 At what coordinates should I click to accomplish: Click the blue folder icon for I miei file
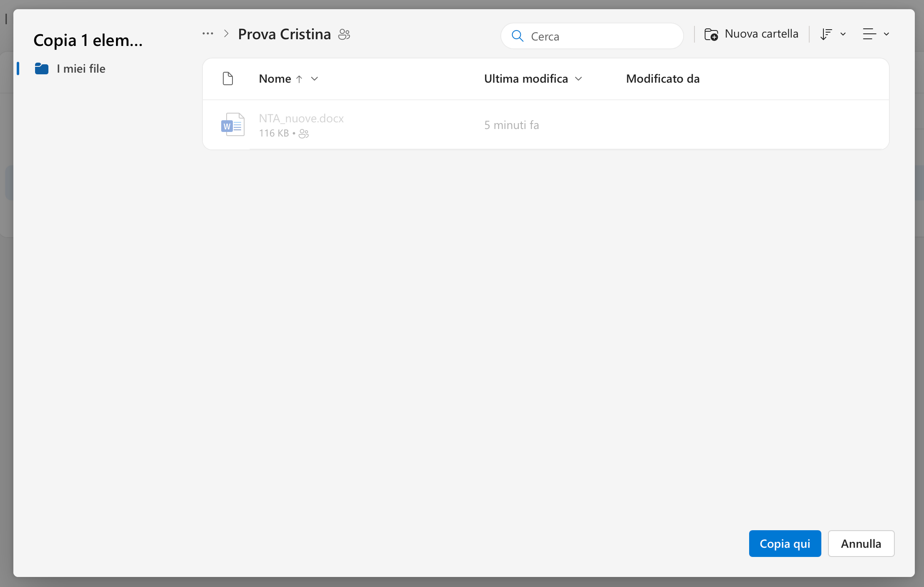42,68
